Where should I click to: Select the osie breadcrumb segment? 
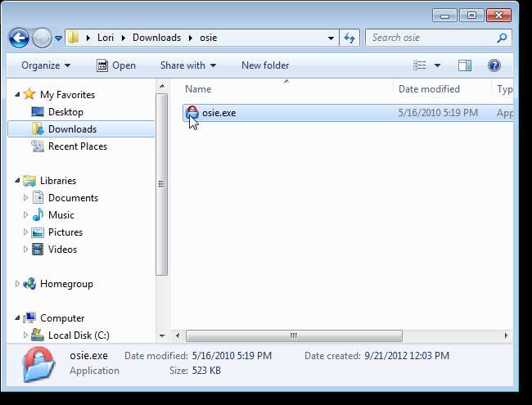click(209, 38)
